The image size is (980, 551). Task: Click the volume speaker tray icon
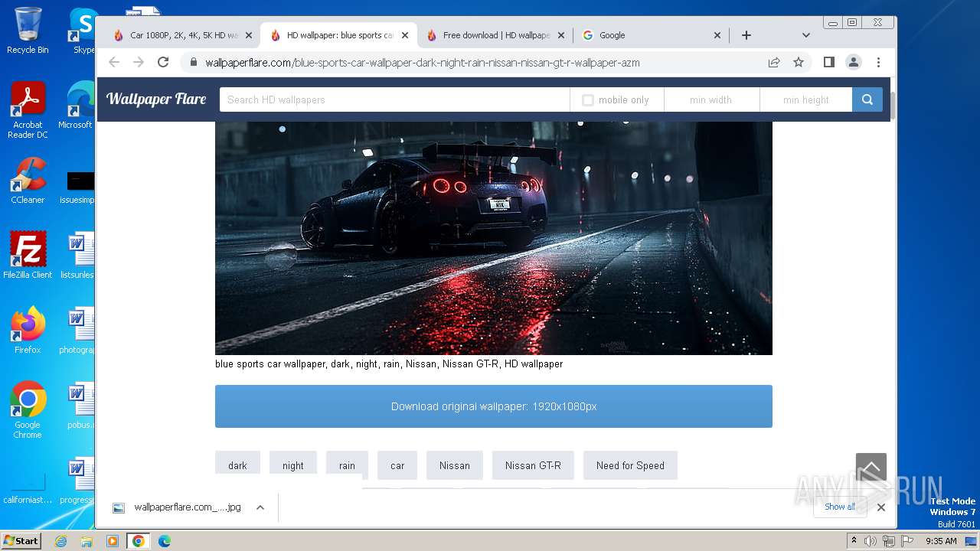click(x=871, y=541)
